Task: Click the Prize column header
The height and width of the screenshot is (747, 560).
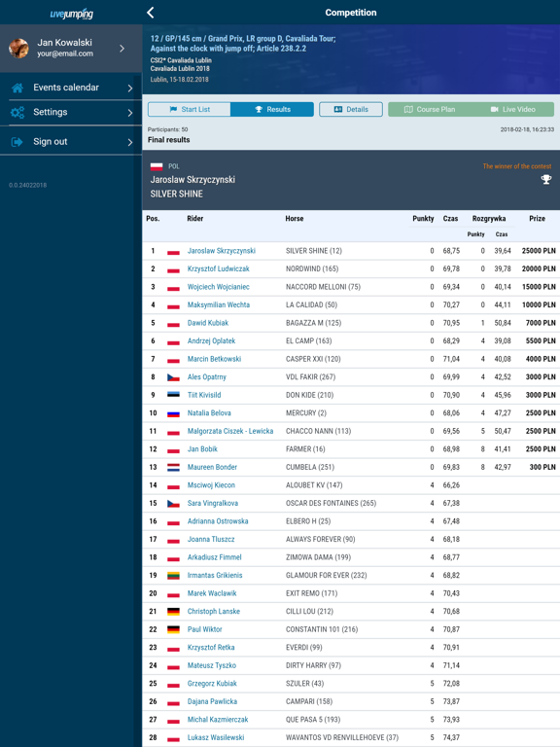Action: 537,218
